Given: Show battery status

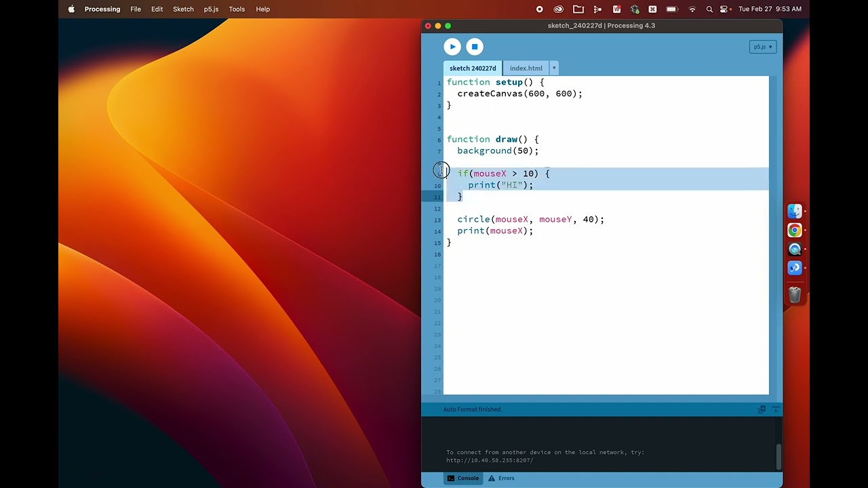Looking at the screenshot, I should pos(672,9).
